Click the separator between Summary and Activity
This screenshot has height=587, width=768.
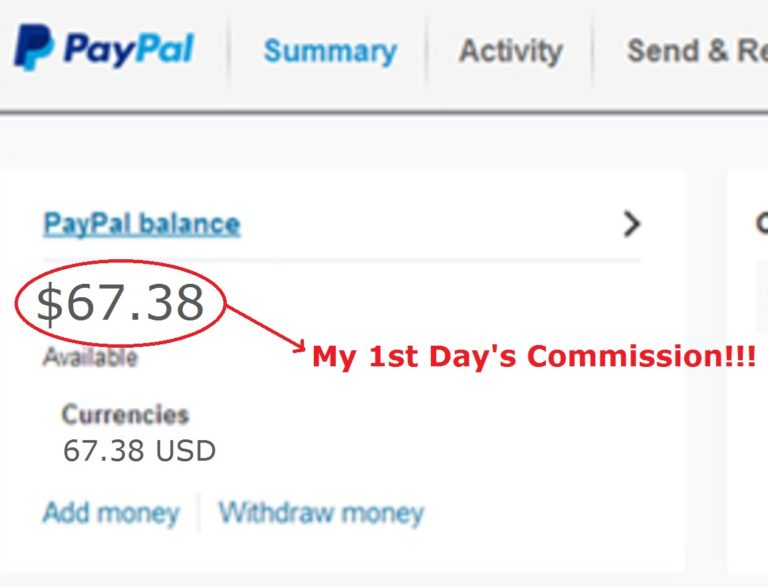426,51
